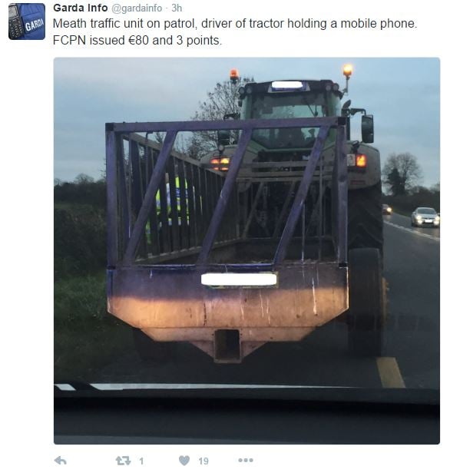Open the three-dots more options menu
This screenshot has width=450, height=476.
pos(246,461)
